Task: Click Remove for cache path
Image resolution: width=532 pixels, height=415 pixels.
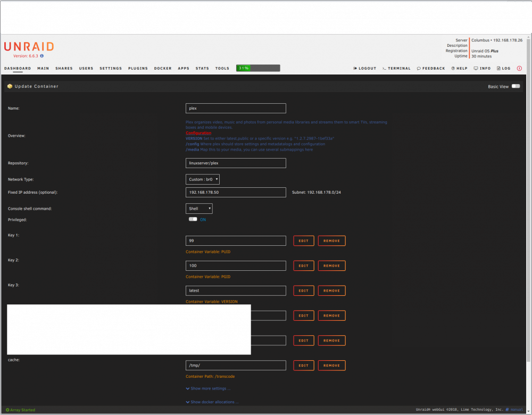Action: click(x=331, y=365)
